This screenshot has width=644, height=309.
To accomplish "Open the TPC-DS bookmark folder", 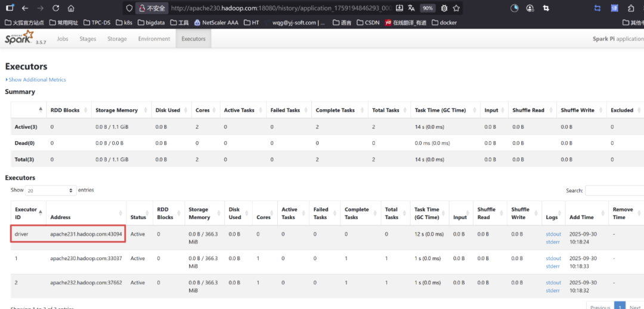I will 97,23.
